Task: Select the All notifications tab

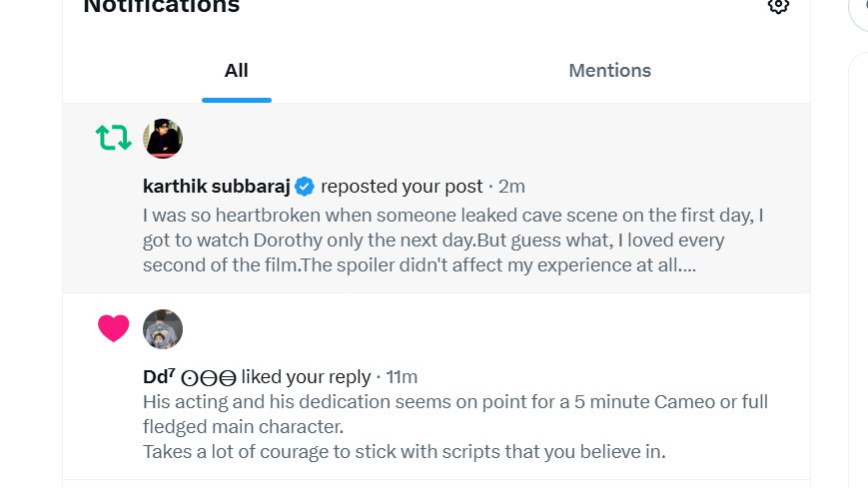Action: (237, 70)
